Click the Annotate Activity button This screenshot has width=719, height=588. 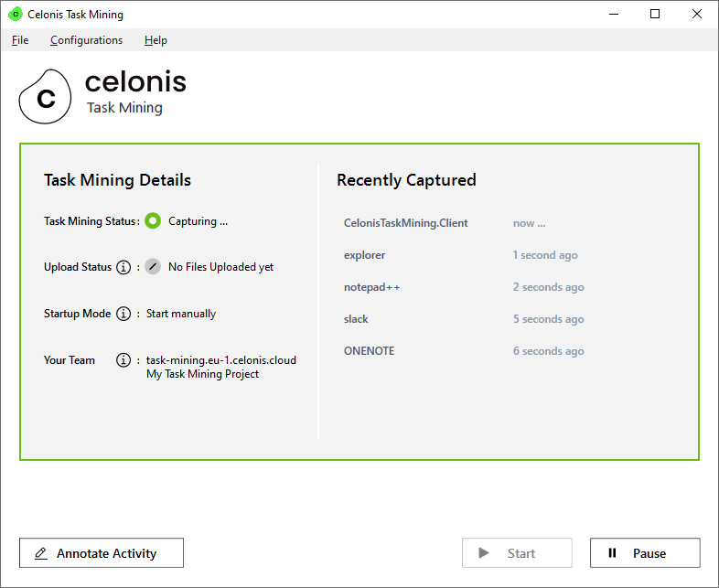102,552
